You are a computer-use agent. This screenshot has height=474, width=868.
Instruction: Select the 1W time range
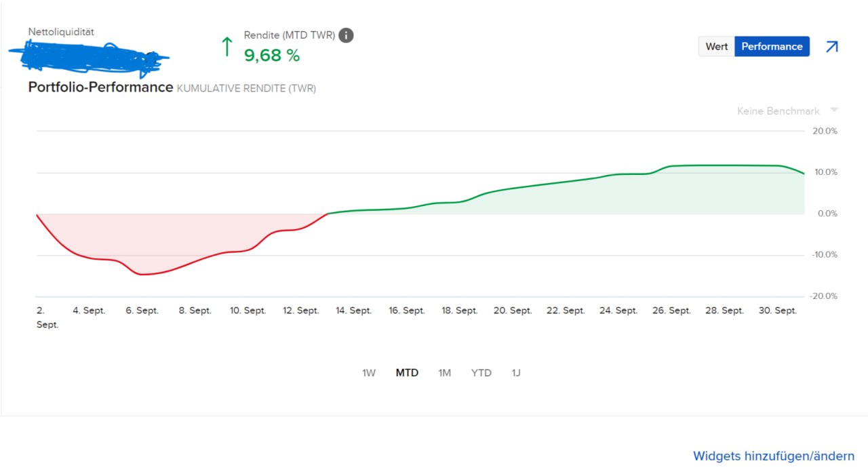369,373
